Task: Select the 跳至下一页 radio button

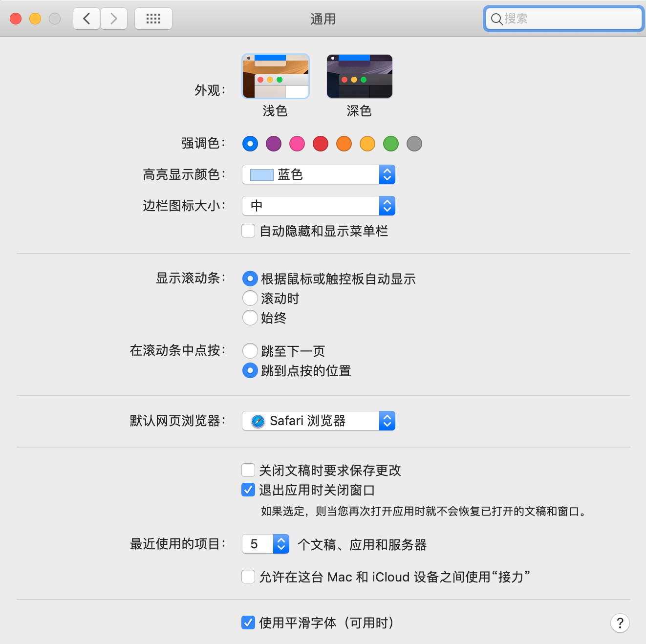Action: (250, 351)
